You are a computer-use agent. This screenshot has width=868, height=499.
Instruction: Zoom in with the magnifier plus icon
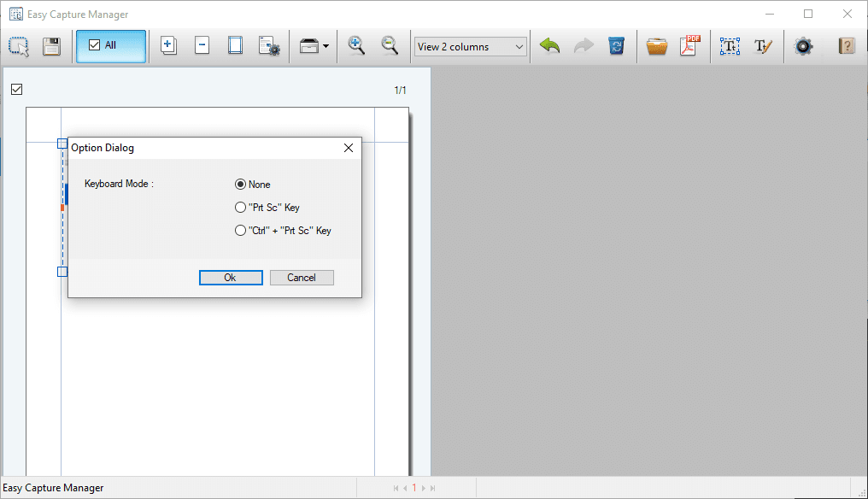pos(356,45)
